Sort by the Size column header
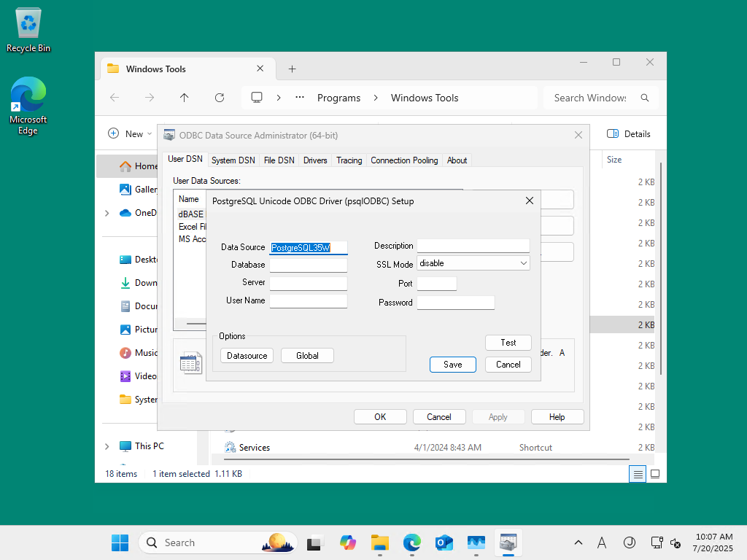 [x=614, y=160]
